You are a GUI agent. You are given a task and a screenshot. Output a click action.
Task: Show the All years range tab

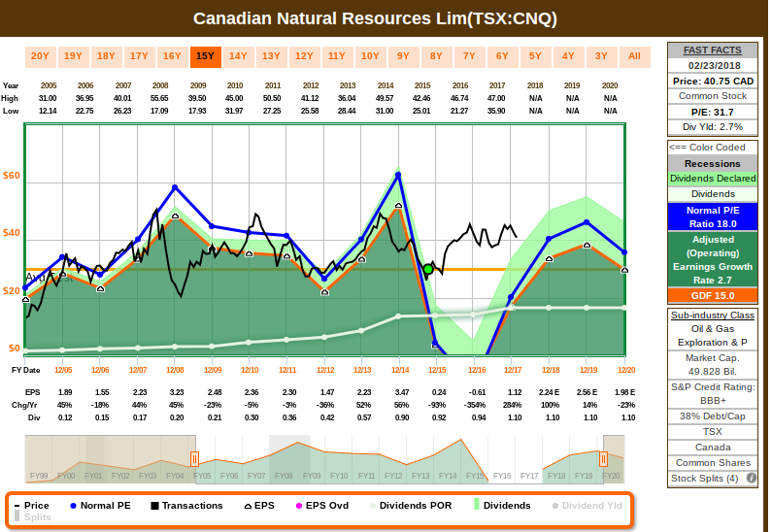pos(635,56)
